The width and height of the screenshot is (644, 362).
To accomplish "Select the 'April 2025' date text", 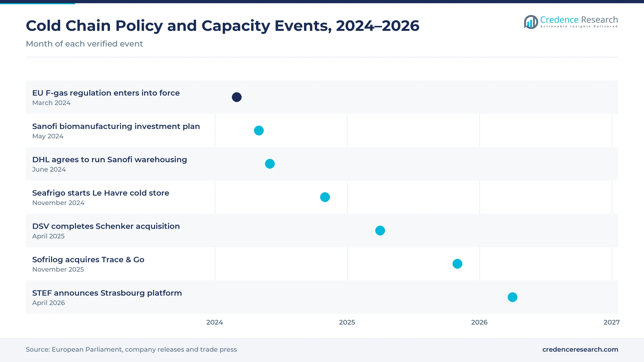I will click(x=48, y=236).
